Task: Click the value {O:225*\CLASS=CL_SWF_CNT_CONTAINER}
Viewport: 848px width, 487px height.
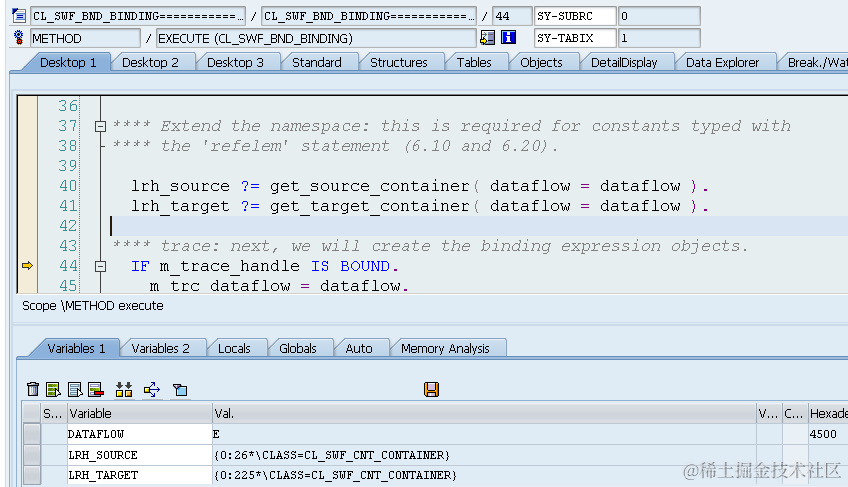Action: [335, 475]
